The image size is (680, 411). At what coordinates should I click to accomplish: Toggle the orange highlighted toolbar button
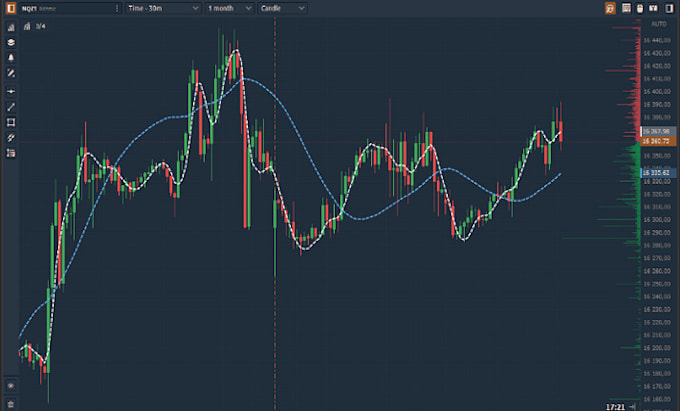tap(609, 8)
